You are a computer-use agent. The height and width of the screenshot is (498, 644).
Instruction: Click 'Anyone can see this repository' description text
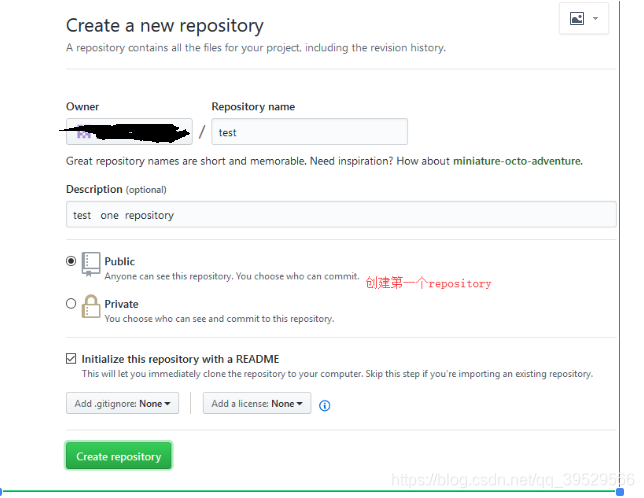[x=232, y=276]
